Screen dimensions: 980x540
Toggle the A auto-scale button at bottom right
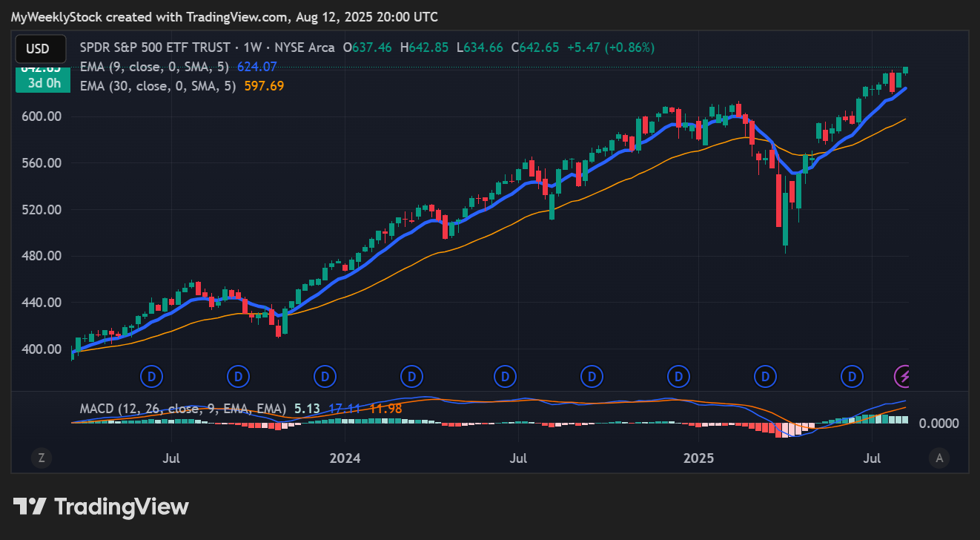tap(939, 458)
